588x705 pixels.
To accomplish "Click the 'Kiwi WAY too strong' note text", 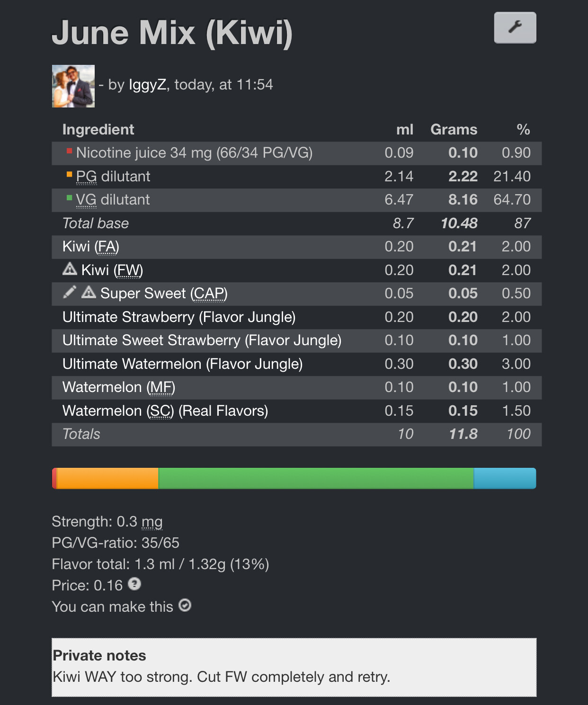I will 222,677.
